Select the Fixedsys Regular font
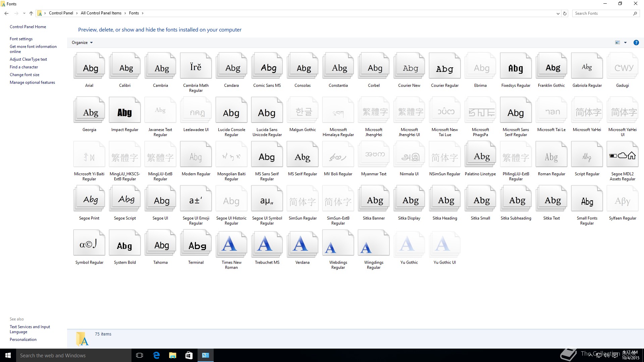Image resolution: width=644 pixels, height=362 pixels. tap(516, 66)
